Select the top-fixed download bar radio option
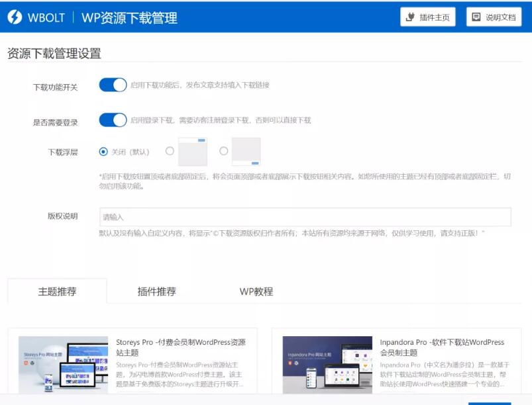The image size is (532, 405). 170,151
